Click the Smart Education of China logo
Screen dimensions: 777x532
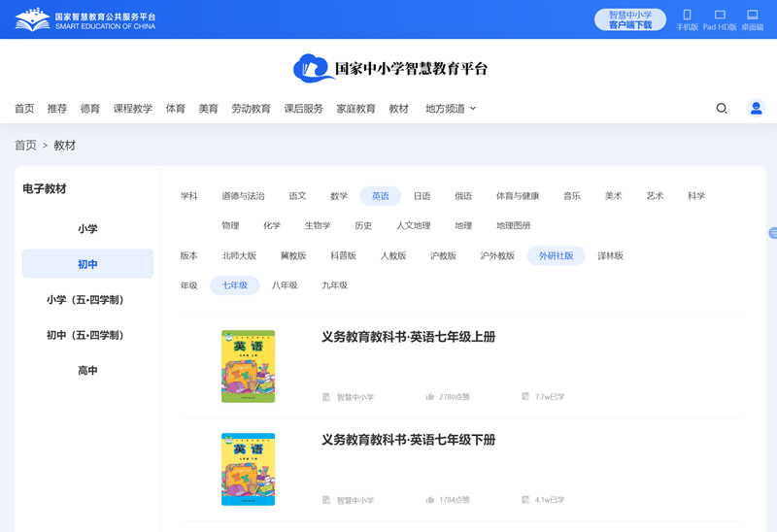pyautogui.click(x=84, y=19)
